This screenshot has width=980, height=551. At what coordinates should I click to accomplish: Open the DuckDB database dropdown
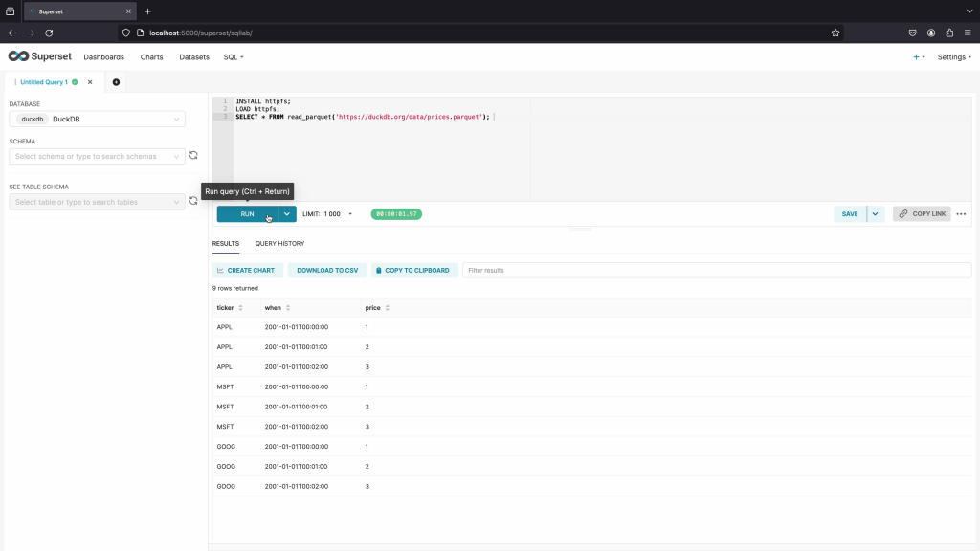(x=97, y=120)
